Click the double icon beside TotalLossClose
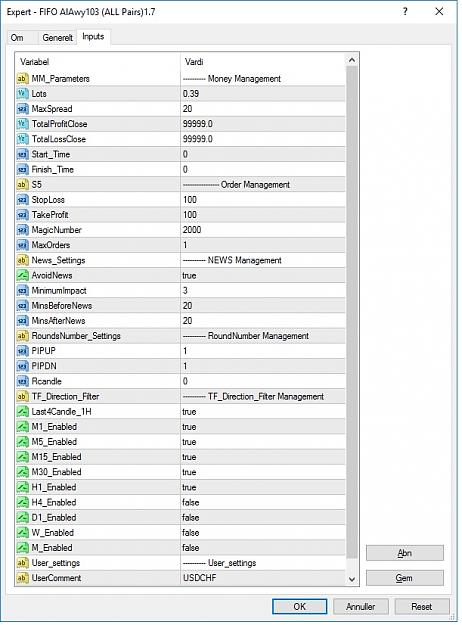Image resolution: width=462 pixels, height=625 pixels. point(22,139)
